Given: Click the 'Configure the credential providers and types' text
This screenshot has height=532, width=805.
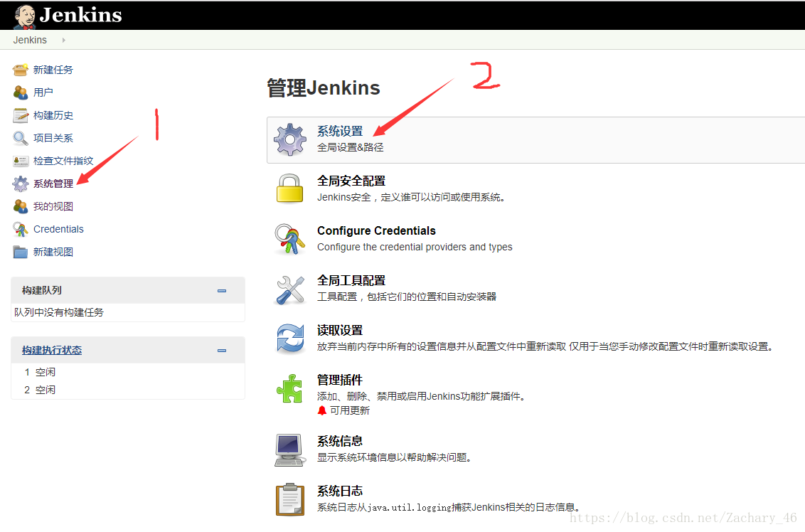Looking at the screenshot, I should tap(415, 247).
